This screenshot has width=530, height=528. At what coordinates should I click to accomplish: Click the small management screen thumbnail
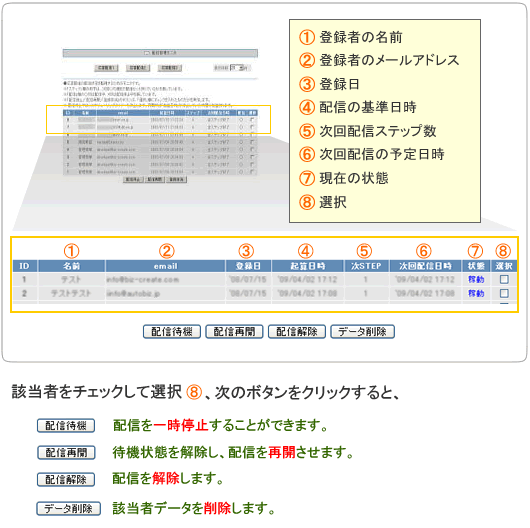pos(160,116)
